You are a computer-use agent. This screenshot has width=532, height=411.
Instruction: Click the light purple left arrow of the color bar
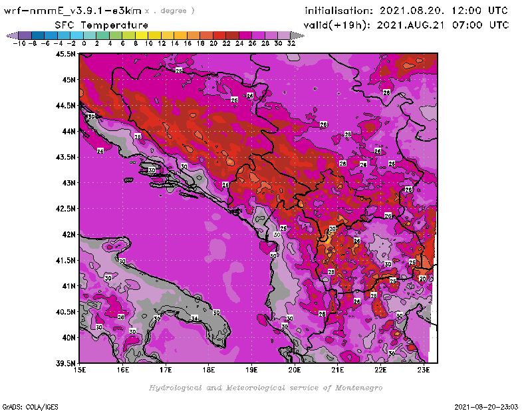pos(12,35)
